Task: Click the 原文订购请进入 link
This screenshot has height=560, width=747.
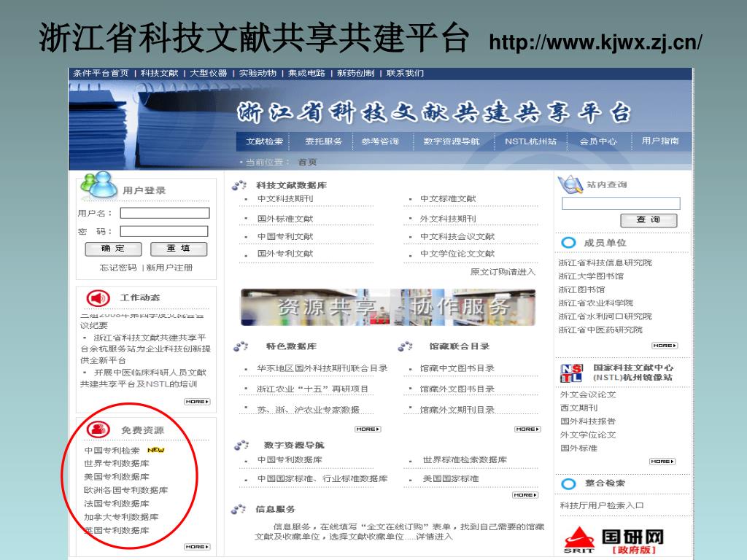Action: [503, 271]
